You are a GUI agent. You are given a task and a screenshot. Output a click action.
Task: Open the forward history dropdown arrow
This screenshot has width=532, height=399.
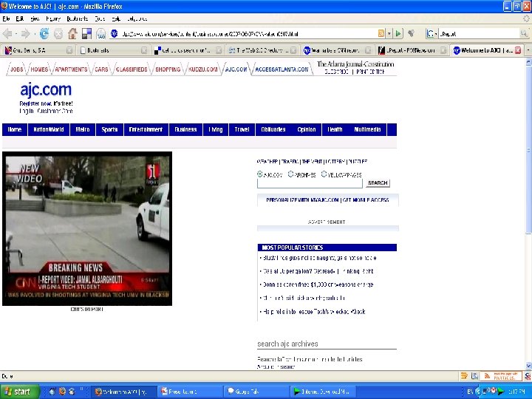pyautogui.click(x=34, y=34)
